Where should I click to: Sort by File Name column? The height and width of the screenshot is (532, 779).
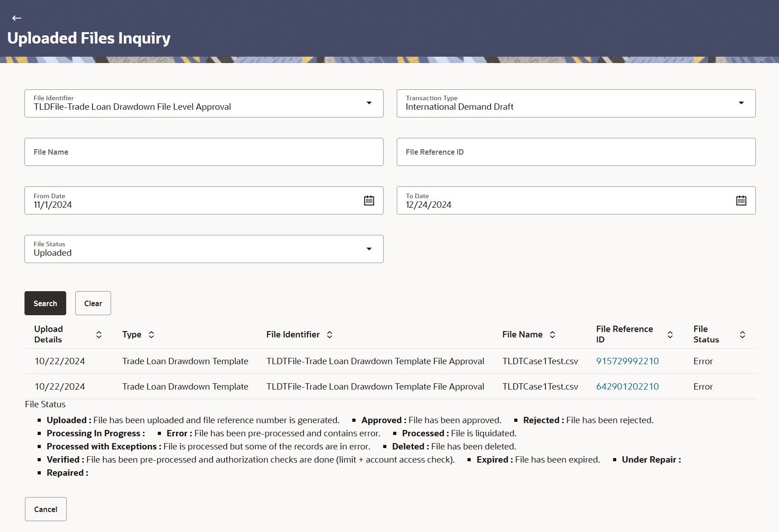[552, 335]
